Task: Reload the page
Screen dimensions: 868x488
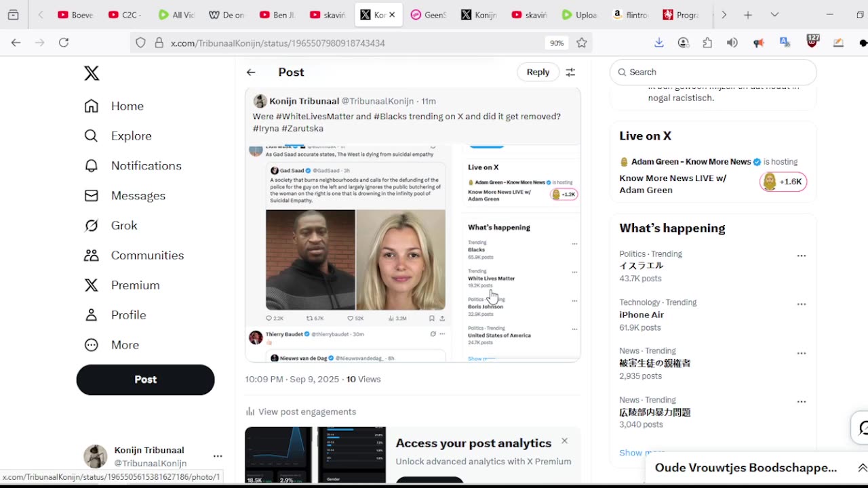Action: coord(64,43)
